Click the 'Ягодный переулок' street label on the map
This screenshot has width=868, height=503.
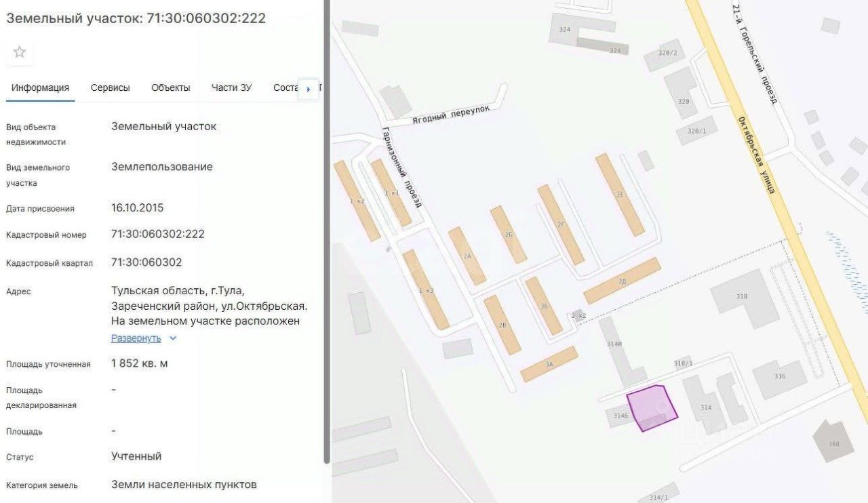[x=451, y=115]
